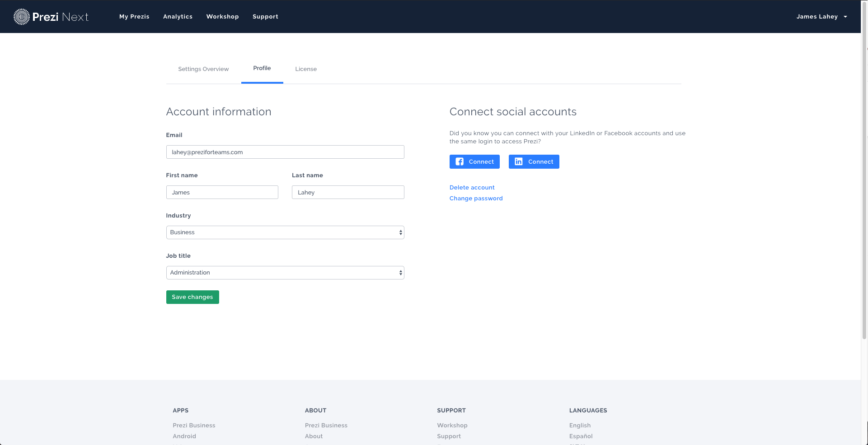Open My Prezis in navigation bar

tap(134, 17)
